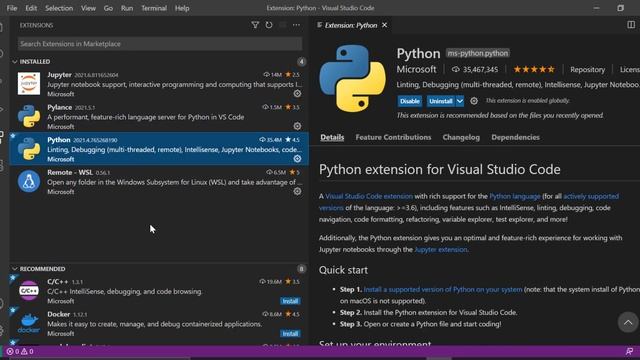This screenshot has width=640, height=360.
Task: Click the Jupyter extension logo
Action: pyautogui.click(x=29, y=83)
